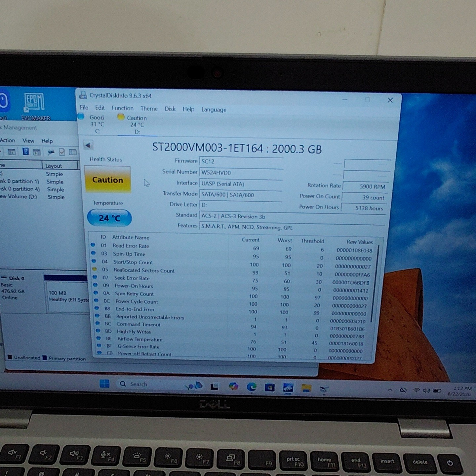Click the disk title ST2000VM003-1ET164 : 2000.3 GB

(x=237, y=148)
